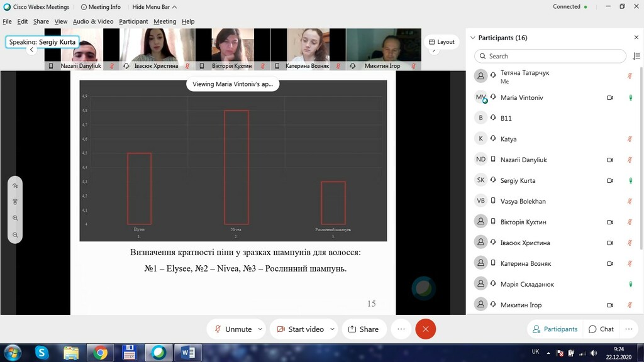Click the SK avatar for Sergiy Kurta
The width and height of the screenshot is (644, 362).
click(x=480, y=180)
